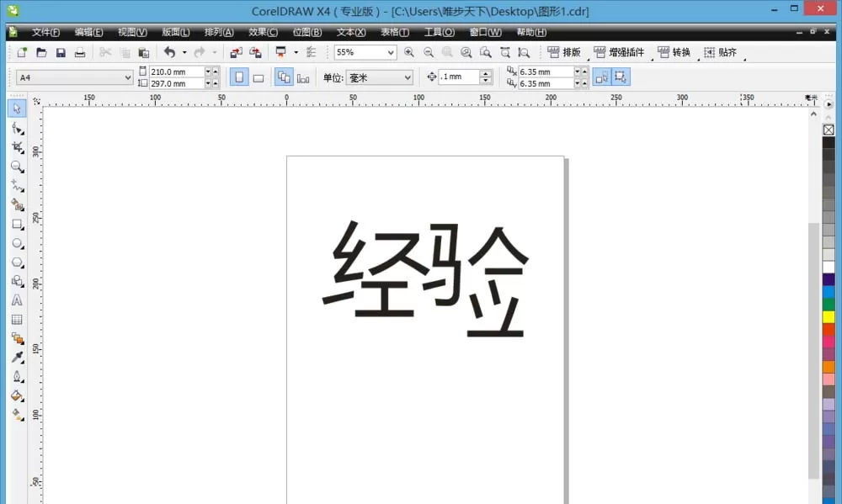This screenshot has height=504, width=842.
Task: Apply page layout to all pages
Action: (x=284, y=77)
